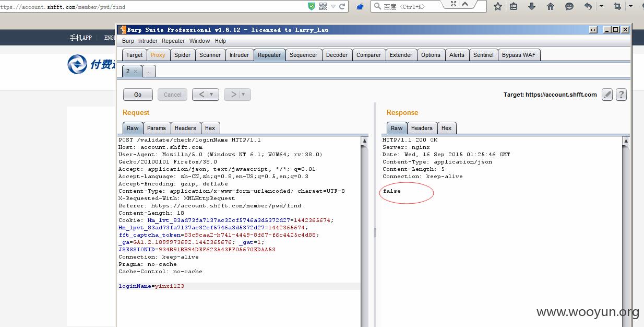Switch to the Bypass WAF tab
The width and height of the screenshot is (644, 327).
pos(518,55)
